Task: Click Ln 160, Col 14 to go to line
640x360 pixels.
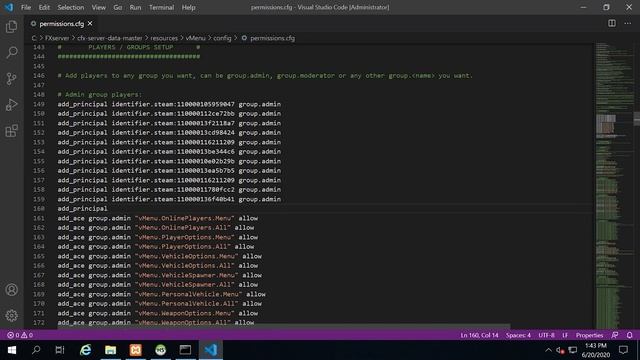Action: pos(479,335)
